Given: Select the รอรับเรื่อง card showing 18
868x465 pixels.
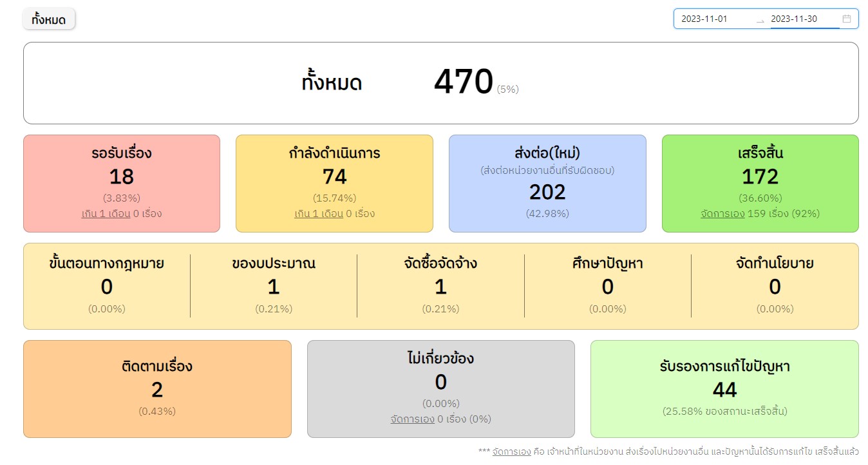Looking at the screenshot, I should (122, 184).
